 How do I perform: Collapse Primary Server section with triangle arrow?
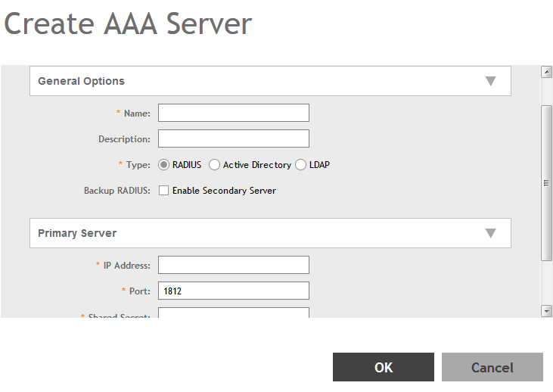(490, 233)
